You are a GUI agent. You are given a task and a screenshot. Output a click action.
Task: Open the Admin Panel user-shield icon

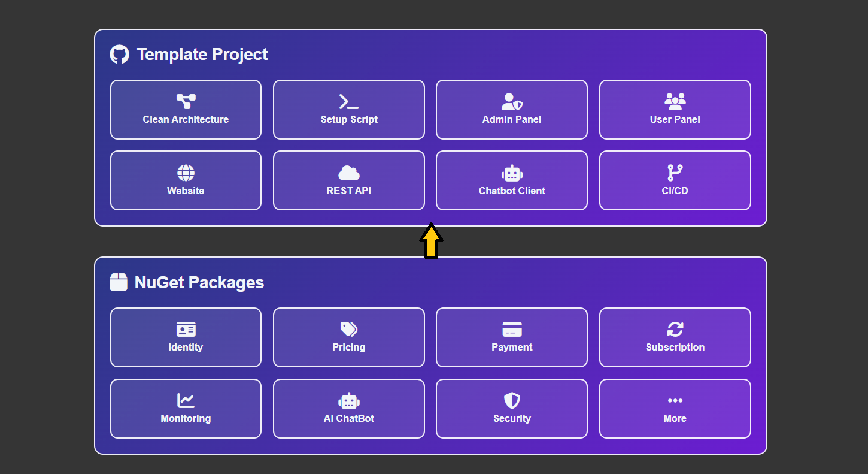click(x=512, y=101)
